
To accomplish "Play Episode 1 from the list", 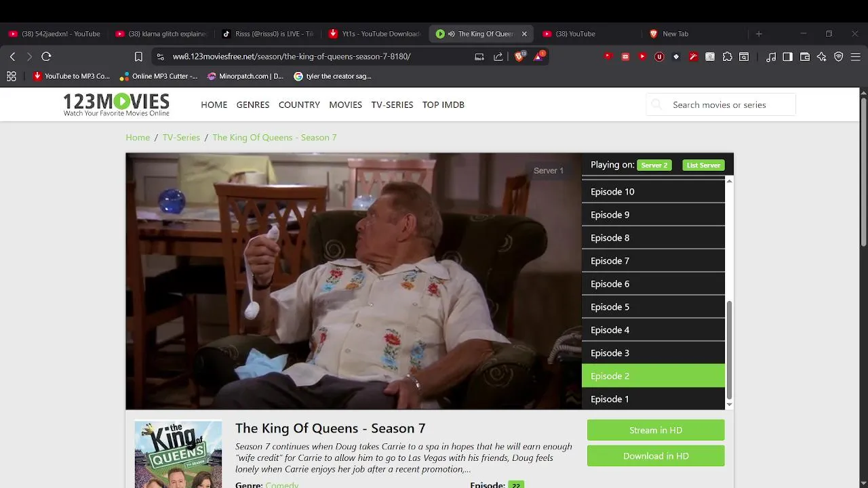I will (653, 399).
